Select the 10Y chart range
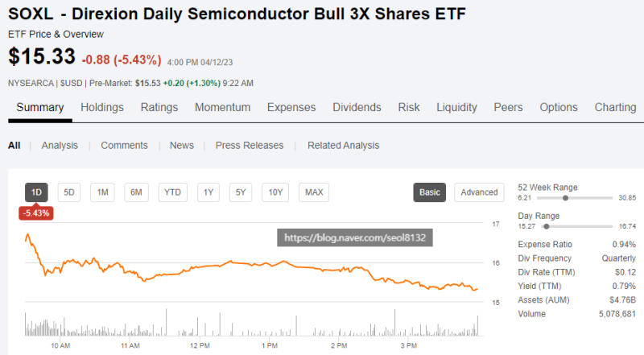Viewport: 644px width, 355px height. pyautogui.click(x=275, y=192)
